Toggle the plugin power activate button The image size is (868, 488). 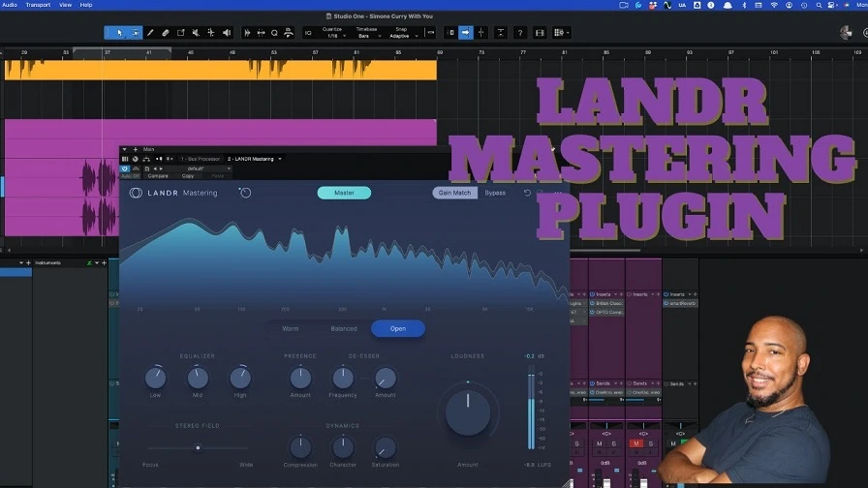[125, 168]
